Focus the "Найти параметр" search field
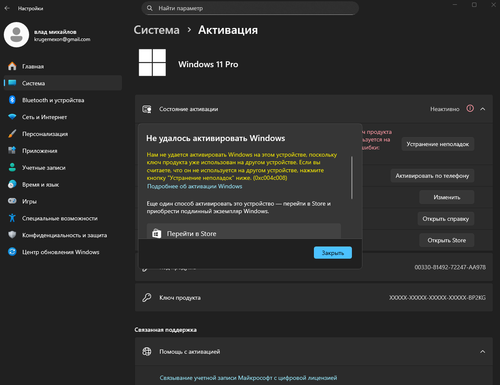Viewport: 500px width, 385px height. [250, 8]
